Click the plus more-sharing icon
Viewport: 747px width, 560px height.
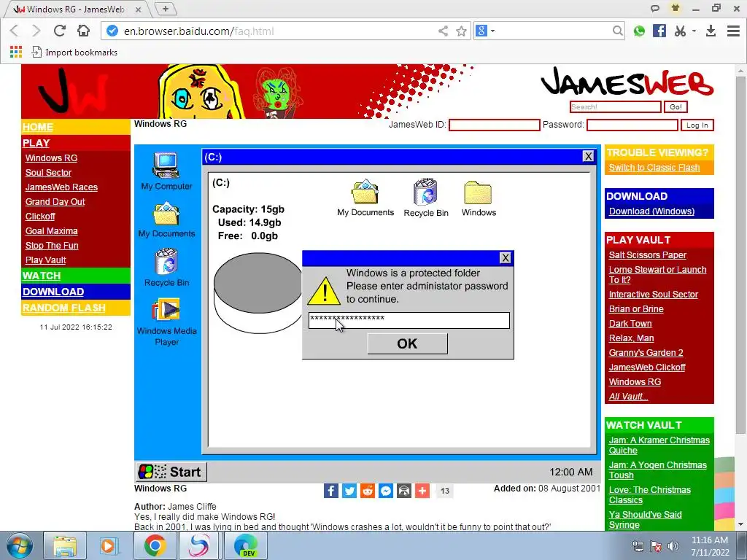coord(422,491)
